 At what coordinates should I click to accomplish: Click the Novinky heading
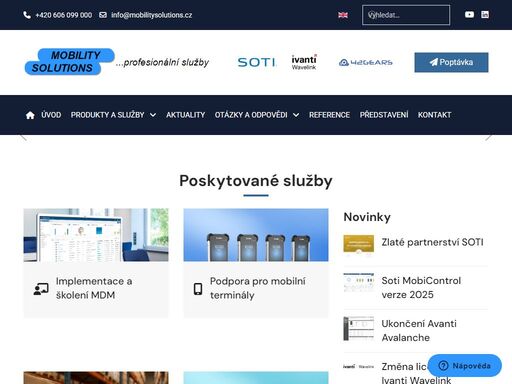[367, 217]
